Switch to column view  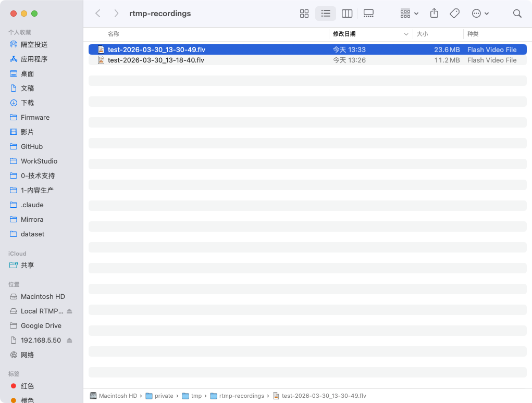tap(347, 14)
